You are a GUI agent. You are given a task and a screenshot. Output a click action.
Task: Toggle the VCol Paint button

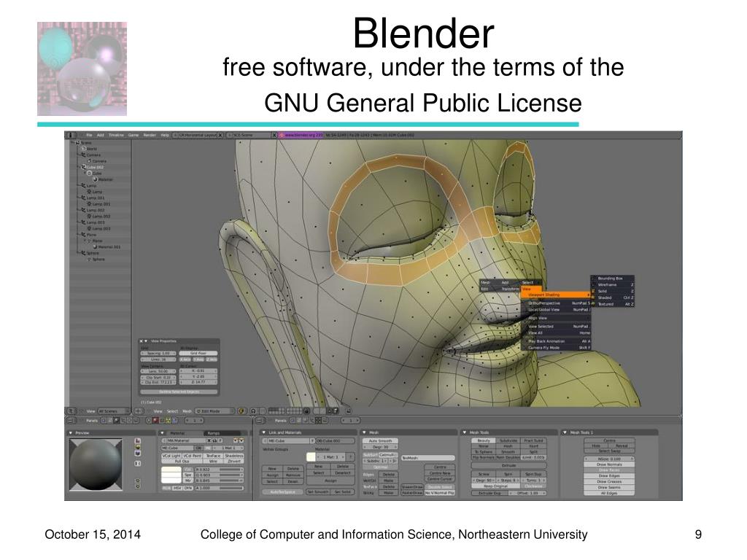pyautogui.click(x=193, y=456)
